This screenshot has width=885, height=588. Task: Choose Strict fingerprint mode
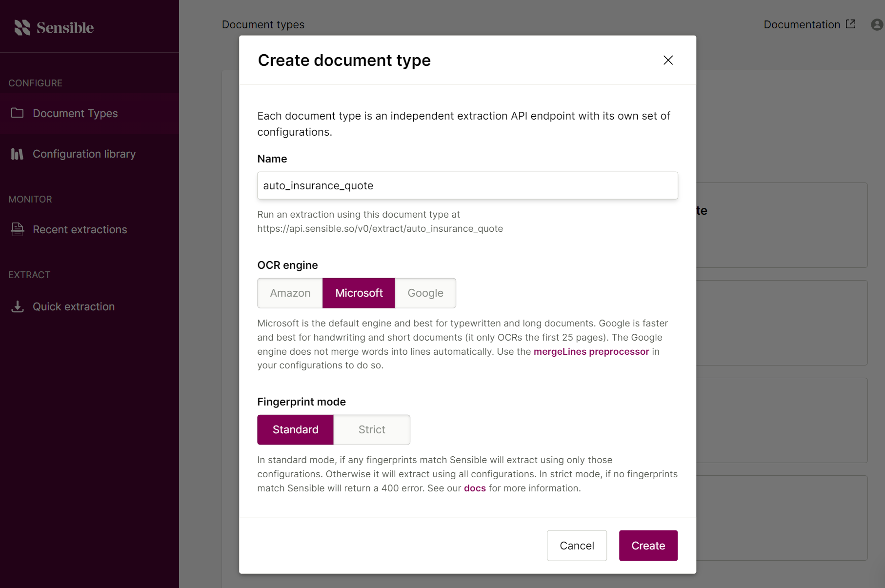tap(372, 429)
